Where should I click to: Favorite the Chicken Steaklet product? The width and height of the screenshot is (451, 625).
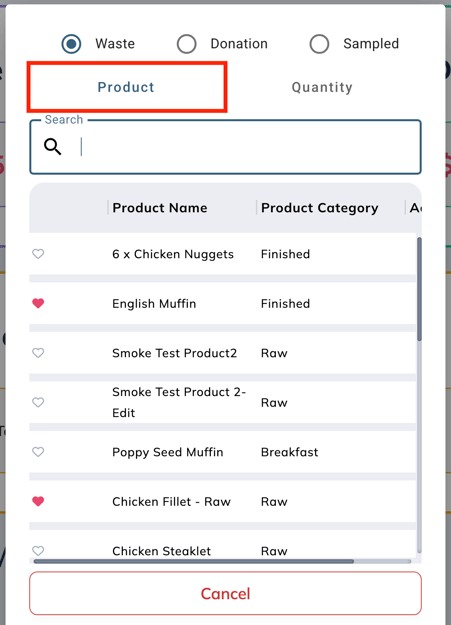[x=38, y=550]
